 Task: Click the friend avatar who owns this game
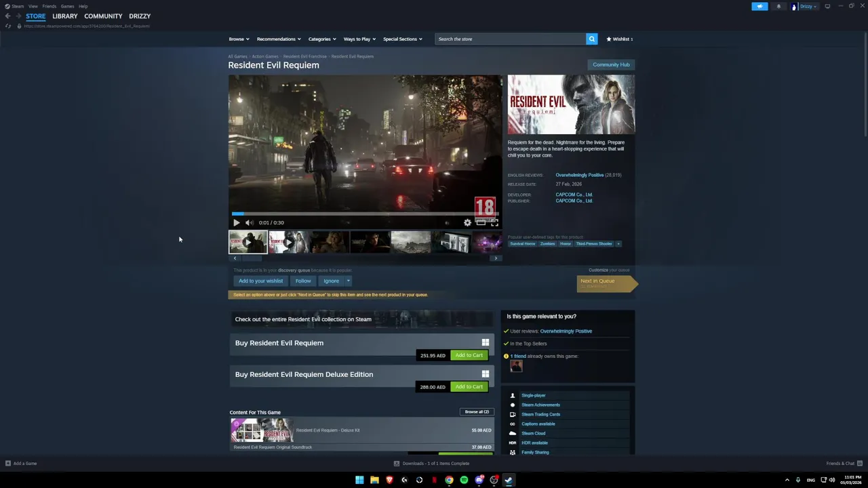(516, 367)
